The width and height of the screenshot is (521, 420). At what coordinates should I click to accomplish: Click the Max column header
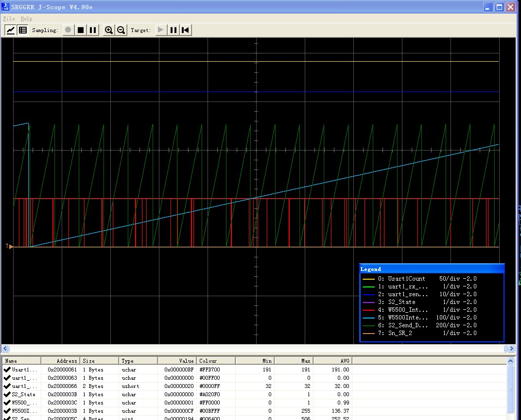(x=294, y=361)
